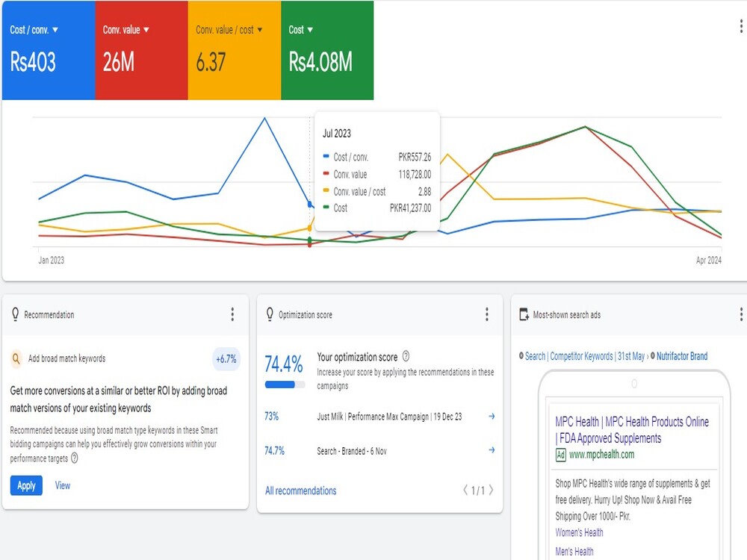Open the Cost metric dropdown
Viewport: 747px width, 560px height.
(x=300, y=30)
